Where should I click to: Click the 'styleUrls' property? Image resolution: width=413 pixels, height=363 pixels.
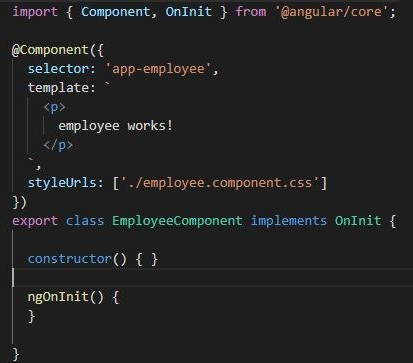point(62,183)
